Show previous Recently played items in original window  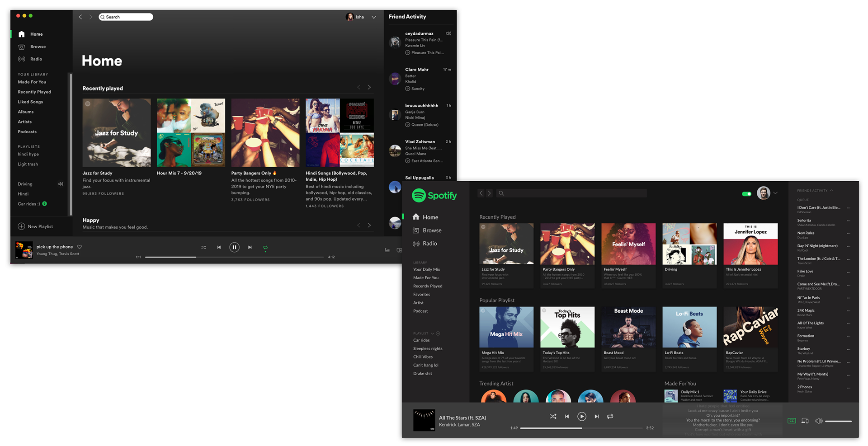[x=359, y=87]
